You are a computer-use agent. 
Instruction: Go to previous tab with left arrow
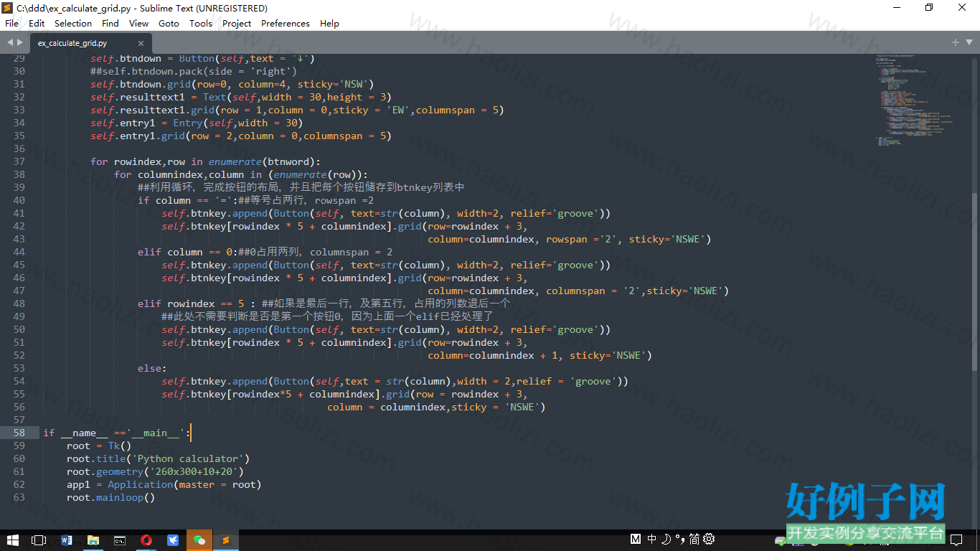pyautogui.click(x=10, y=42)
